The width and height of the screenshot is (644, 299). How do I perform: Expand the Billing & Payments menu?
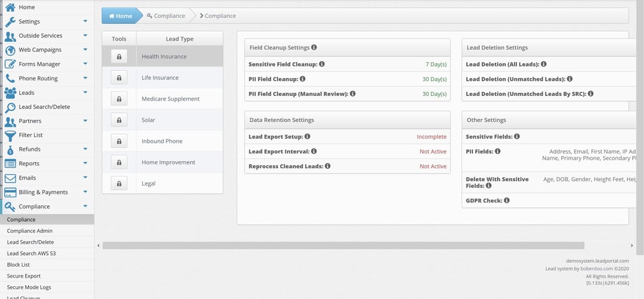85,192
